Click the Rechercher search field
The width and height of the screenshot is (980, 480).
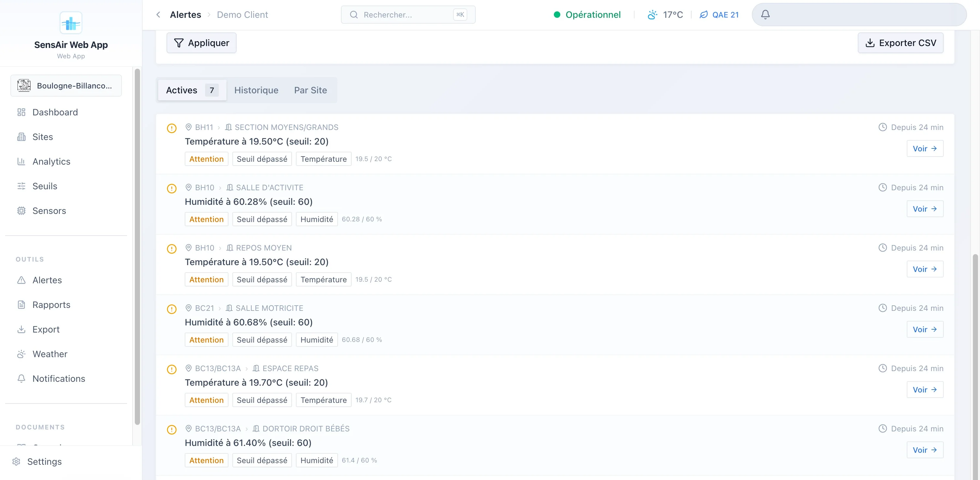408,15
